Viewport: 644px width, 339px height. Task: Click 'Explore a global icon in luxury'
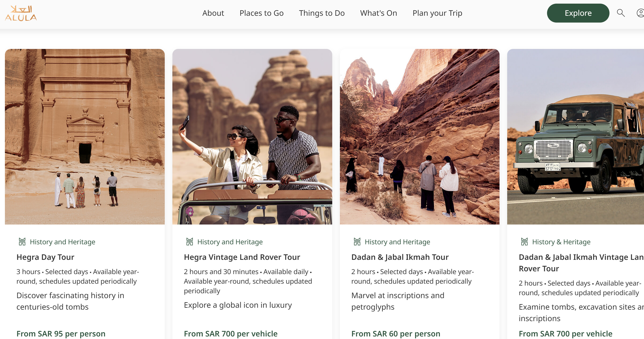point(238,305)
